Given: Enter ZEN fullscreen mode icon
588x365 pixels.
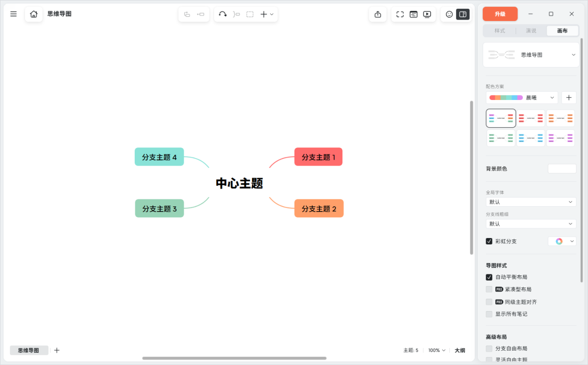Looking at the screenshot, I should (400, 14).
